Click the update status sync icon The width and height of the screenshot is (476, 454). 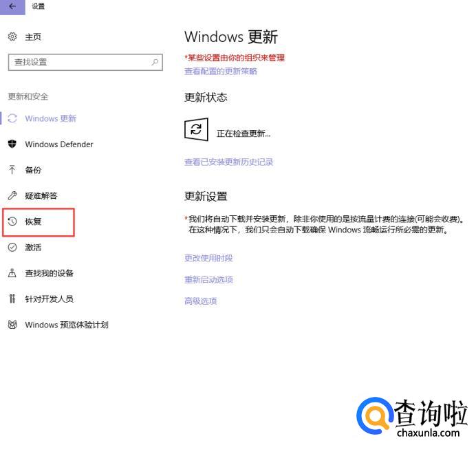pyautogui.click(x=197, y=130)
